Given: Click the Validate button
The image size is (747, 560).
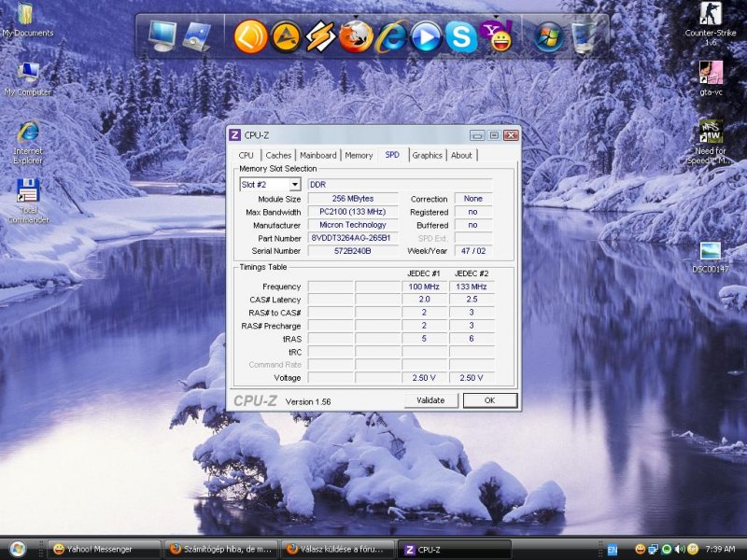Looking at the screenshot, I should [430, 400].
